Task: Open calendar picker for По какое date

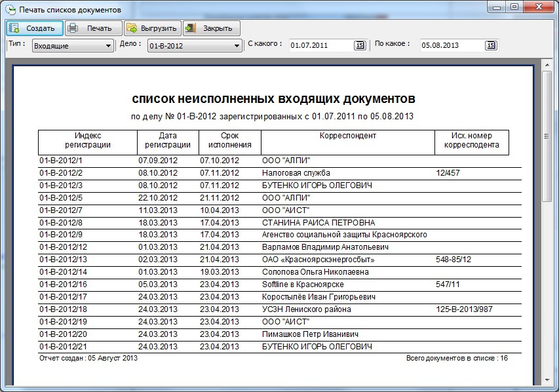Action: point(491,45)
